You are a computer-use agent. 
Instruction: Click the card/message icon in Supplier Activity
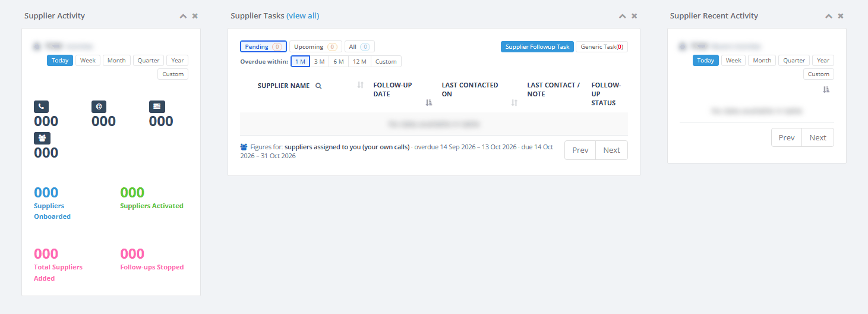click(x=157, y=106)
